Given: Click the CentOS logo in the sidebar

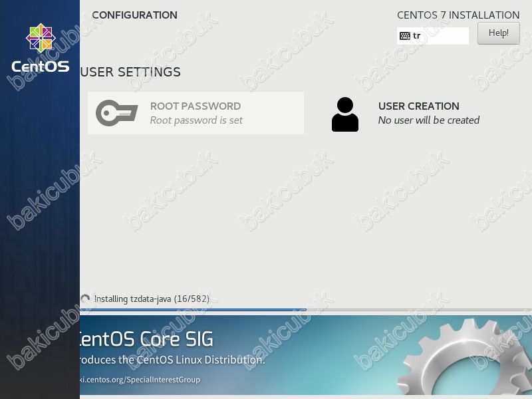Looking at the screenshot, I should pos(41,48).
